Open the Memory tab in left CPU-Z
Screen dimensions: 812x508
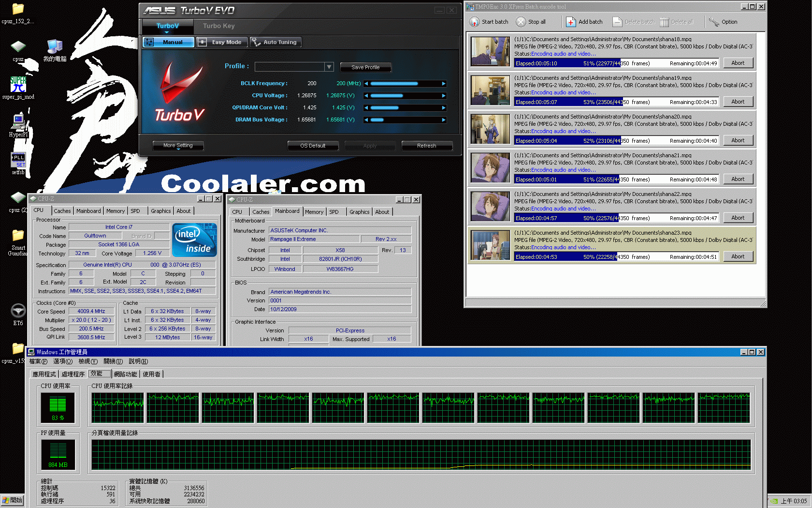(x=116, y=211)
